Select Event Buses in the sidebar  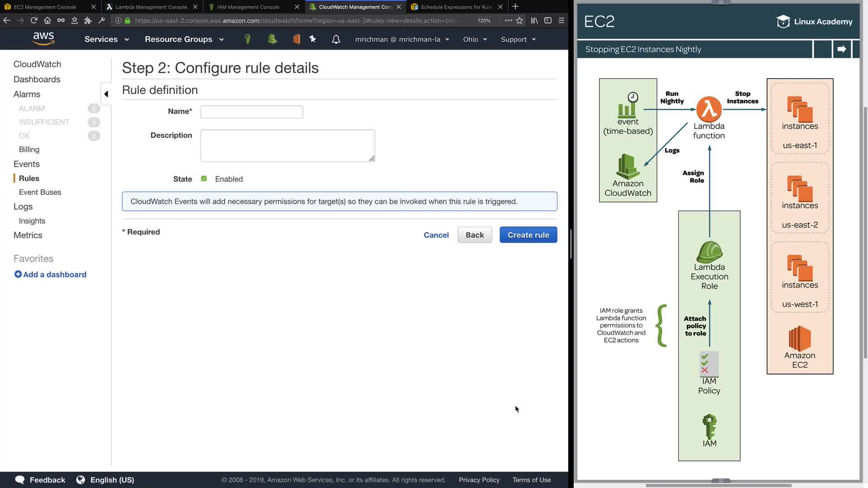point(40,192)
